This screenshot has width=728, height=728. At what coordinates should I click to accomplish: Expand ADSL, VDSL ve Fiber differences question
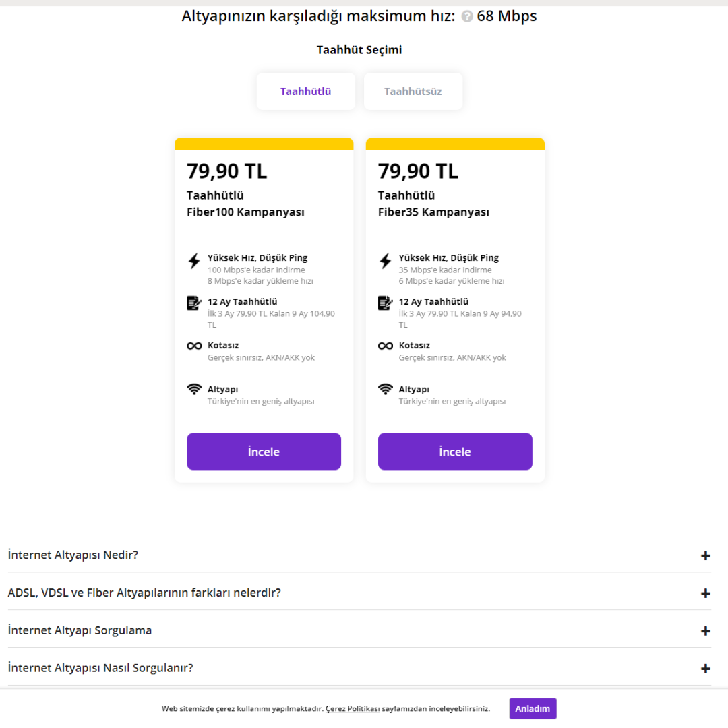point(705,594)
